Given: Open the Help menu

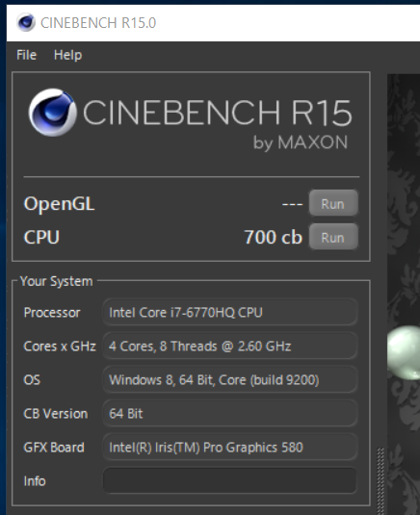Looking at the screenshot, I should (x=67, y=55).
